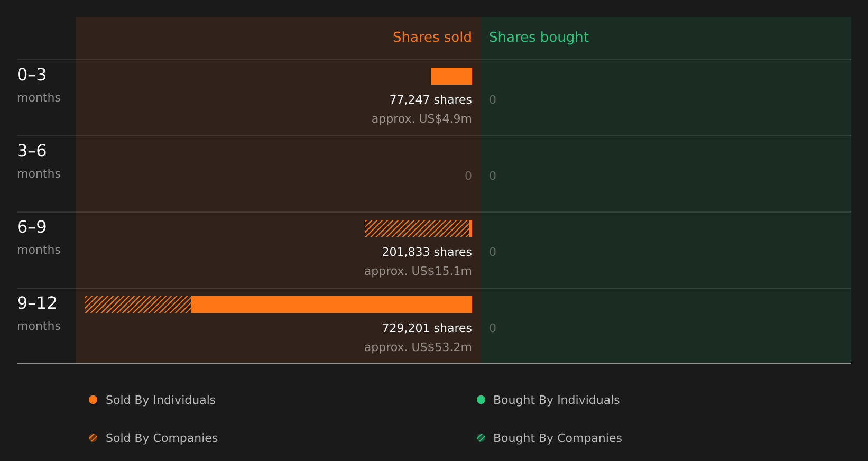Toggle the Sold By Individuals legend label
The height and width of the screenshot is (461, 868).
pyautogui.click(x=161, y=400)
